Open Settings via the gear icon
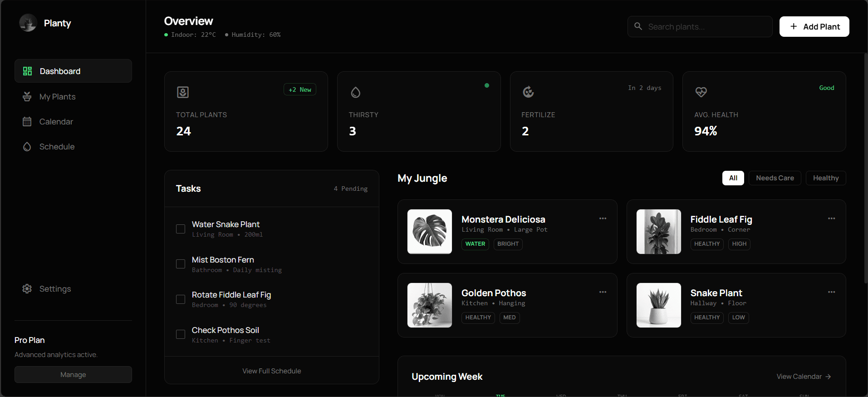Screen dimensions: 868x397 pos(27,289)
